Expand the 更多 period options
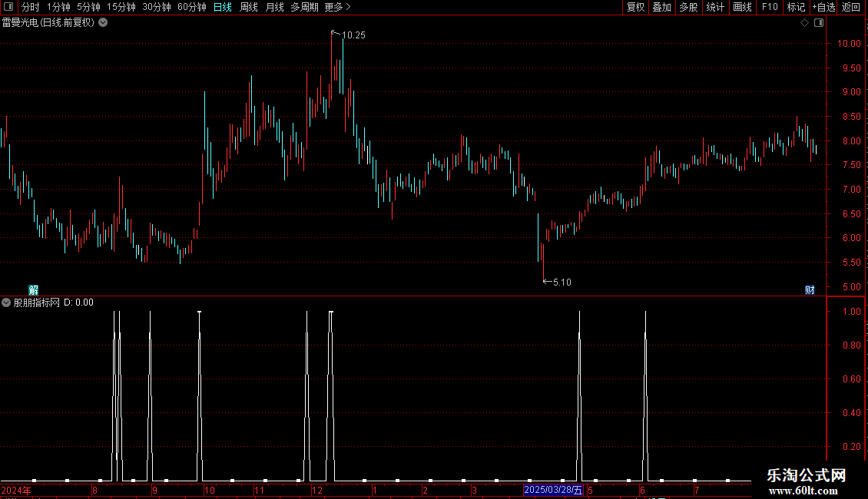 pyautogui.click(x=337, y=7)
